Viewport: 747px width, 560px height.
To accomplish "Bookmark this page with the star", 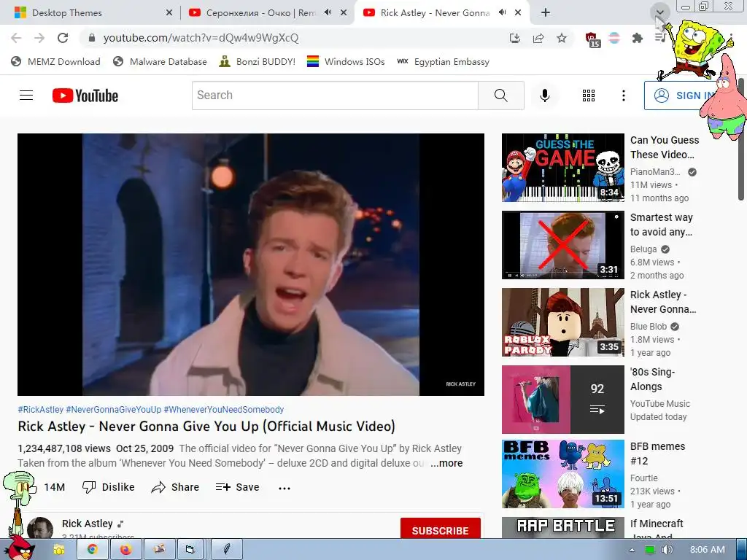I will pos(562,38).
